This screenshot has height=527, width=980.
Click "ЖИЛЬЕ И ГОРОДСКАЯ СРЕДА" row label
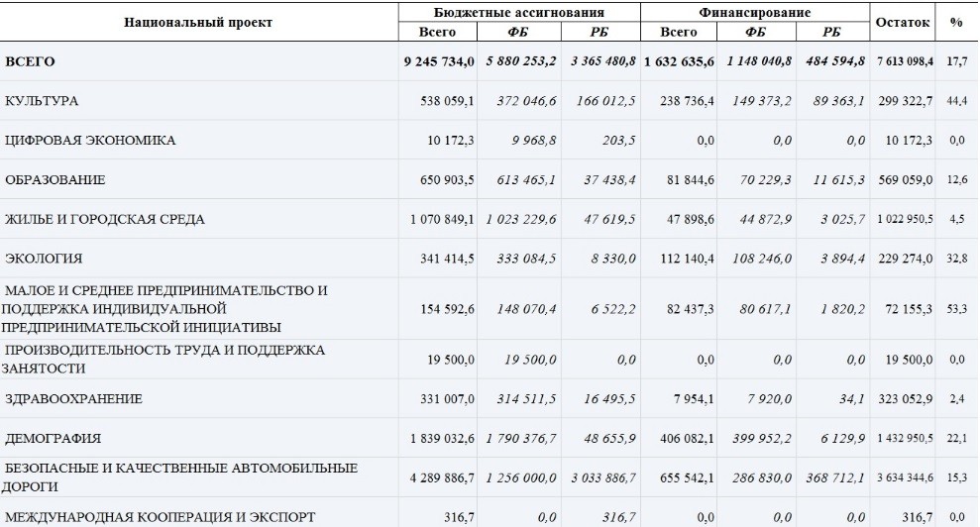105,220
